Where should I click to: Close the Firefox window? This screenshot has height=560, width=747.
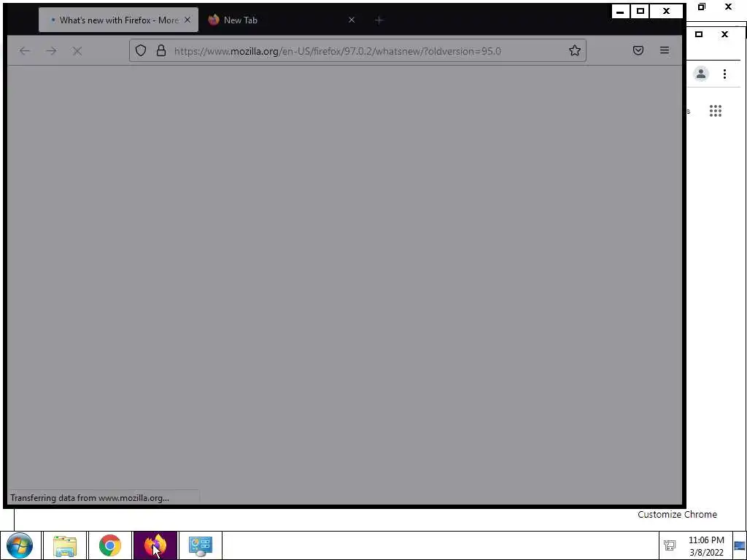click(x=667, y=12)
